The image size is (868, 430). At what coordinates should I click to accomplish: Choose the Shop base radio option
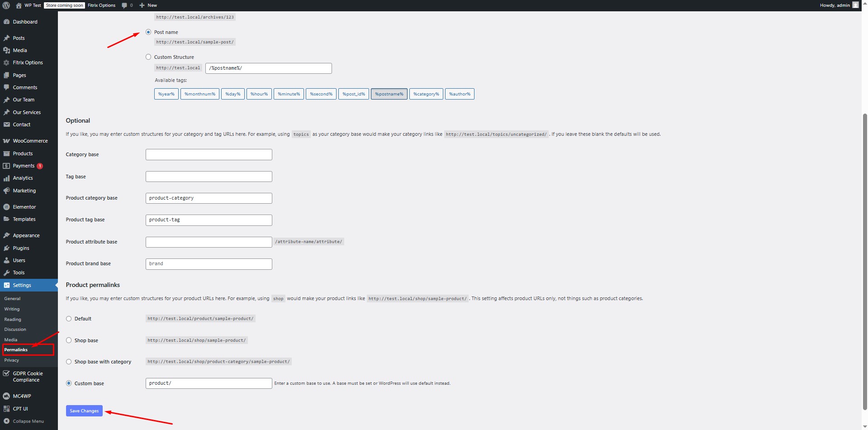coord(69,340)
